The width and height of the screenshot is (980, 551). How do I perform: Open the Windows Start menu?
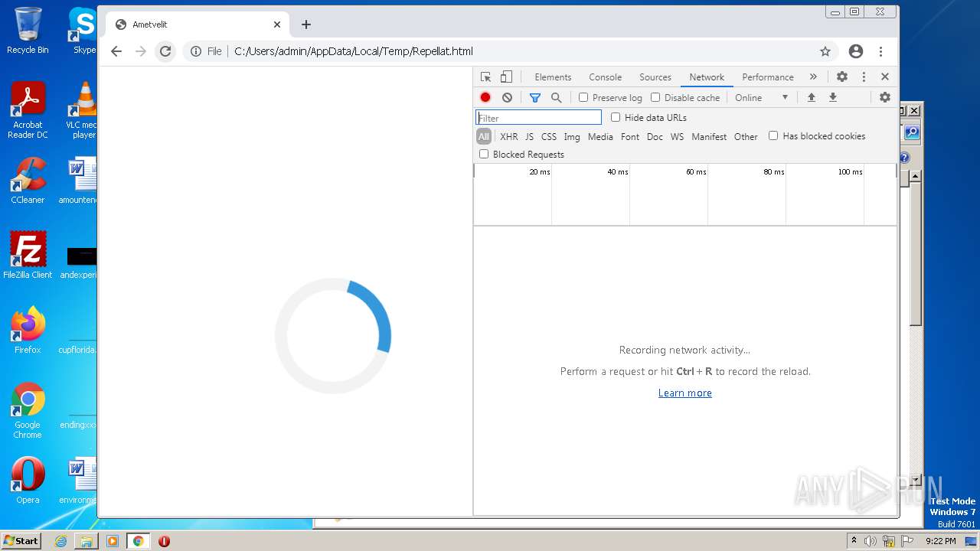pos(21,541)
